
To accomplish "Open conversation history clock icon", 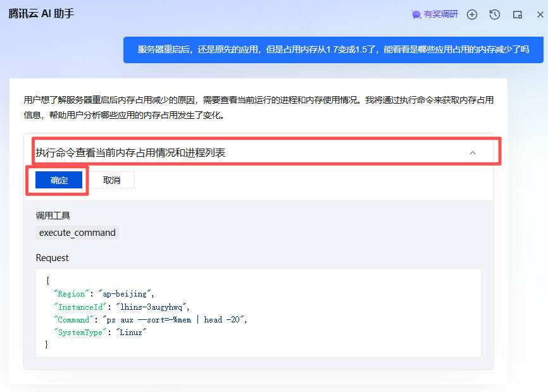I will click(x=495, y=15).
